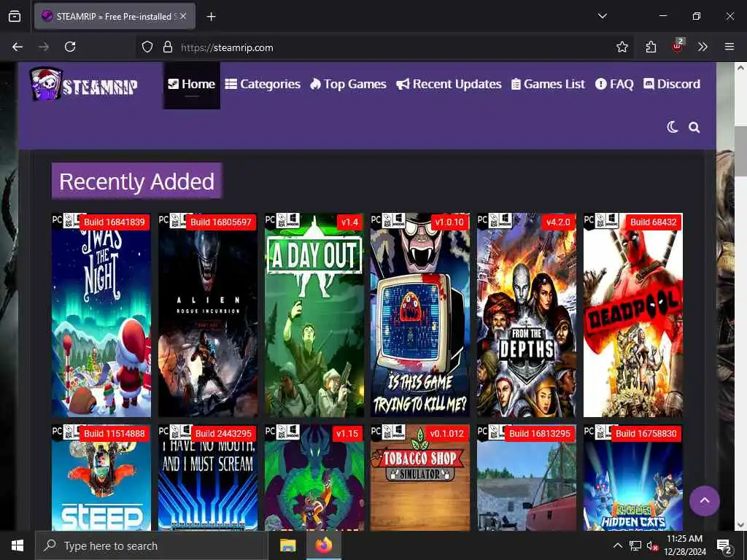
Task: Open the Games List page
Action: 548,85
